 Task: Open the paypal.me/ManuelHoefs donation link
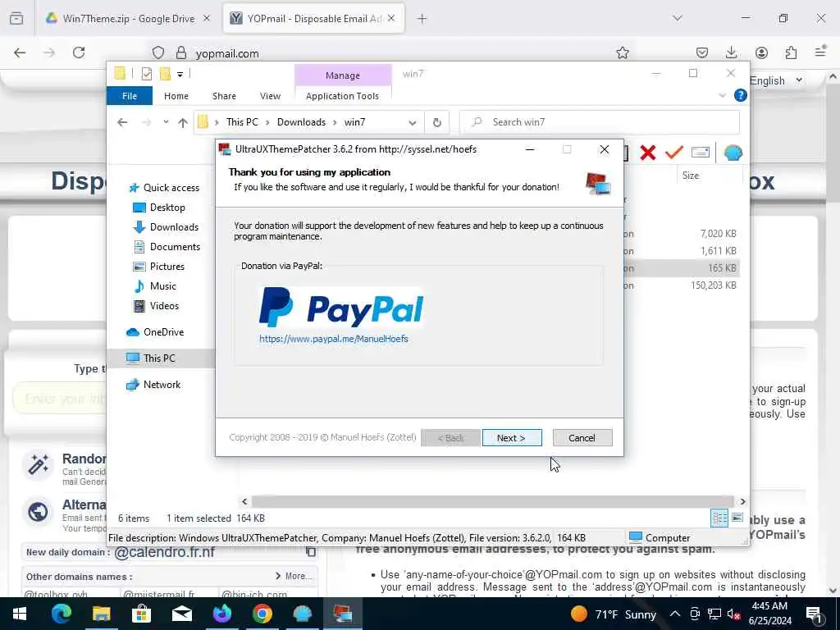[x=334, y=339]
